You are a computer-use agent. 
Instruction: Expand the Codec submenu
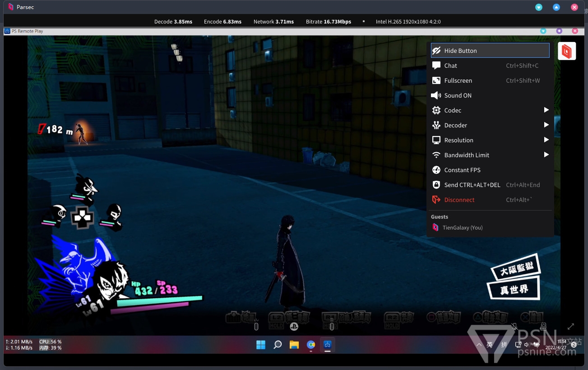pyautogui.click(x=490, y=110)
